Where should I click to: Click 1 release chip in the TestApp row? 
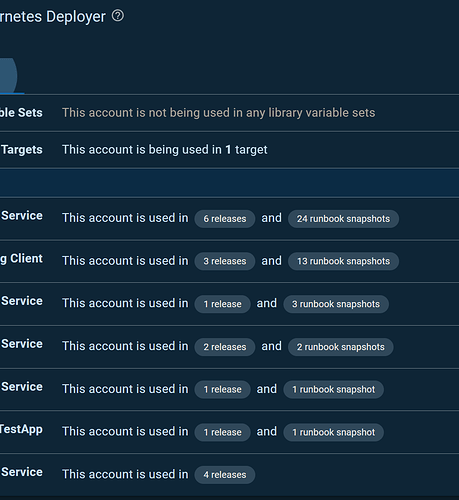222,432
